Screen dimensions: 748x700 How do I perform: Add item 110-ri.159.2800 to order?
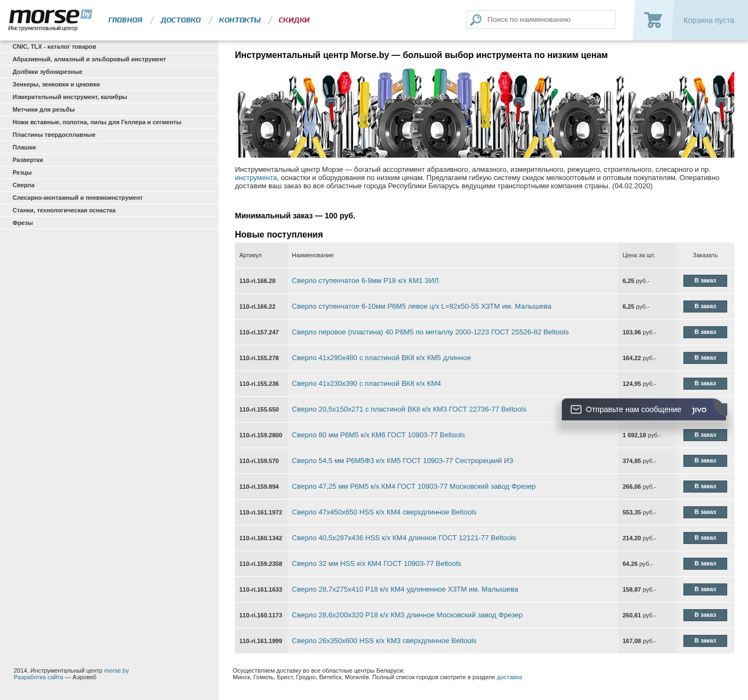(x=705, y=435)
